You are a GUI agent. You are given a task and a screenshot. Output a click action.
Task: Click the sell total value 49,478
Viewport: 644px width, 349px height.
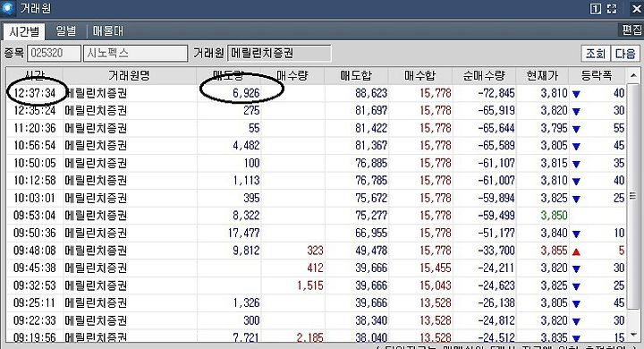(x=371, y=251)
